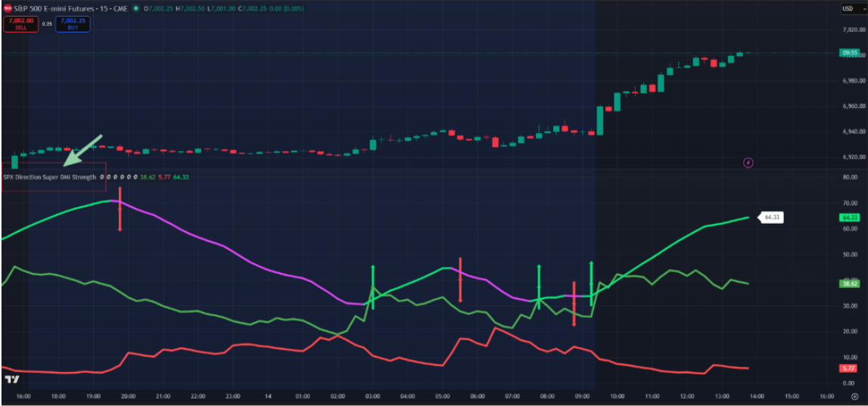Click the green up arrow signal at 03:00
The height and width of the screenshot is (406, 868).
[372, 285]
